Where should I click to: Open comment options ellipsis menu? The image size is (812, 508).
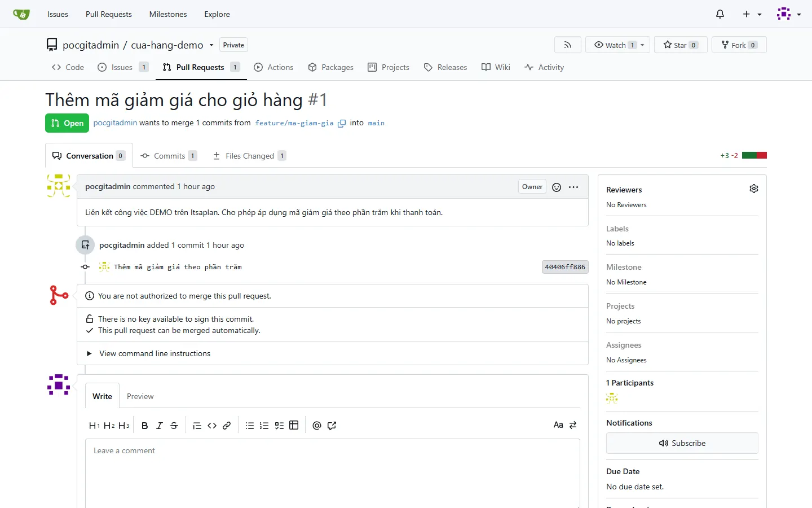(573, 187)
